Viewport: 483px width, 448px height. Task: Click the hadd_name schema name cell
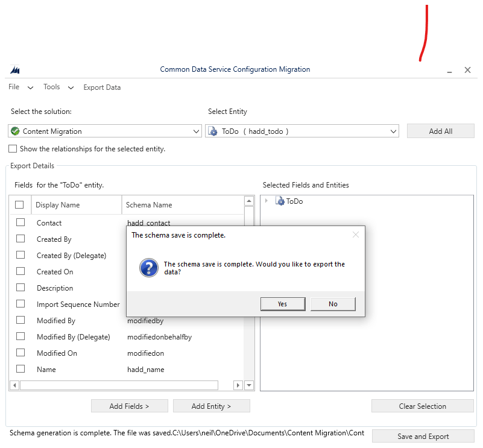tap(146, 370)
